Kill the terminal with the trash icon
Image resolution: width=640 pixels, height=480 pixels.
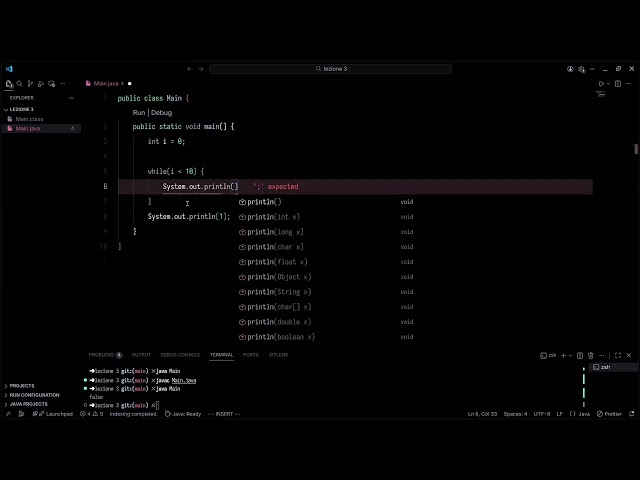pos(591,356)
